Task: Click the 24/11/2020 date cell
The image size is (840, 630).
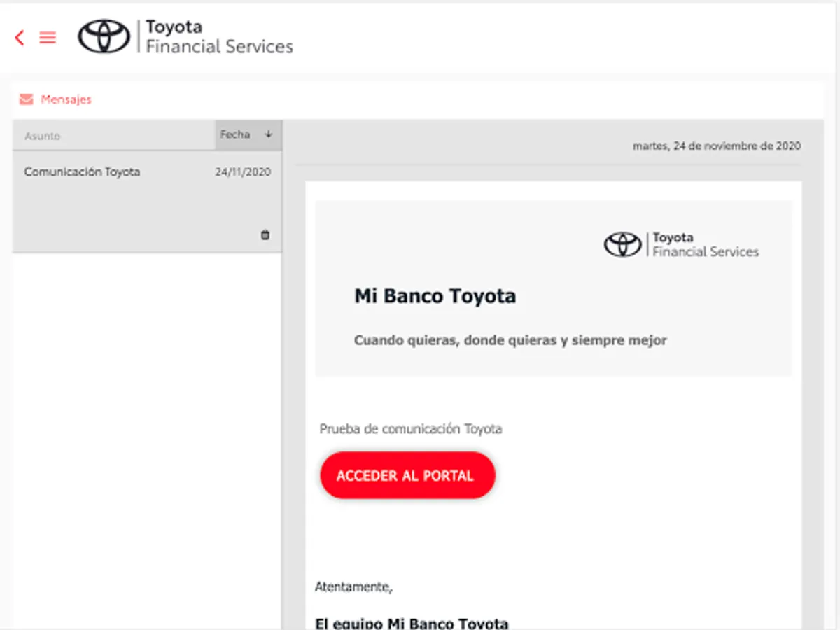Action: [x=243, y=172]
